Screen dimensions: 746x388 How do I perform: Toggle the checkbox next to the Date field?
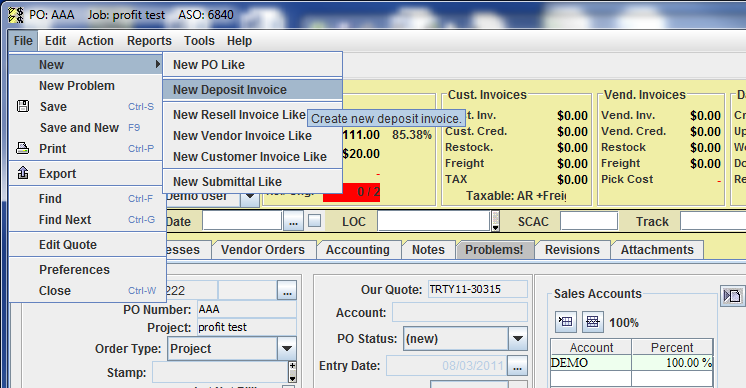coord(314,221)
